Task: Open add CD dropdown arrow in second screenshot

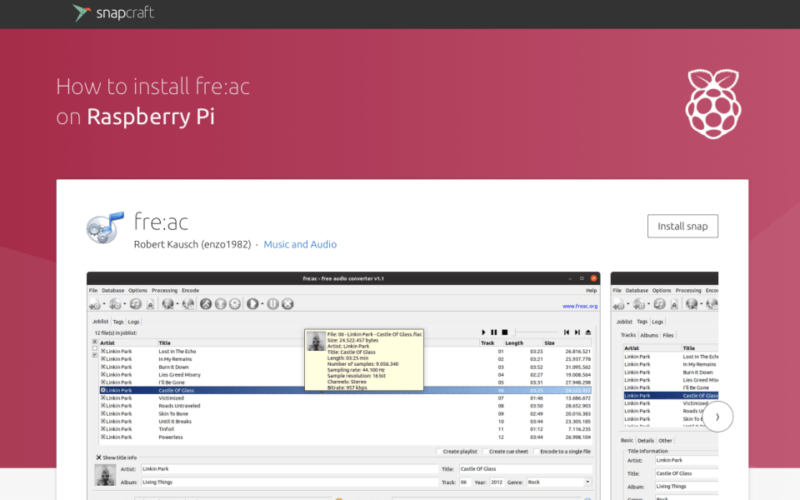Action: tap(648, 304)
